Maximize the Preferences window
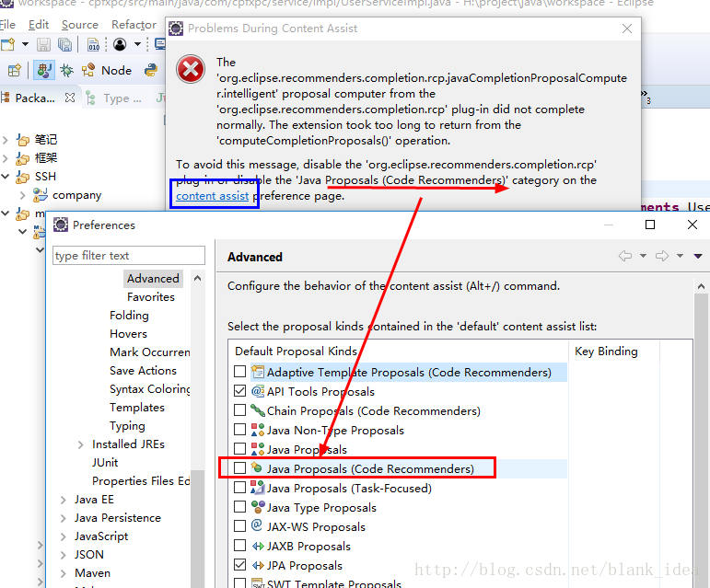The width and height of the screenshot is (710, 588). pyautogui.click(x=650, y=225)
